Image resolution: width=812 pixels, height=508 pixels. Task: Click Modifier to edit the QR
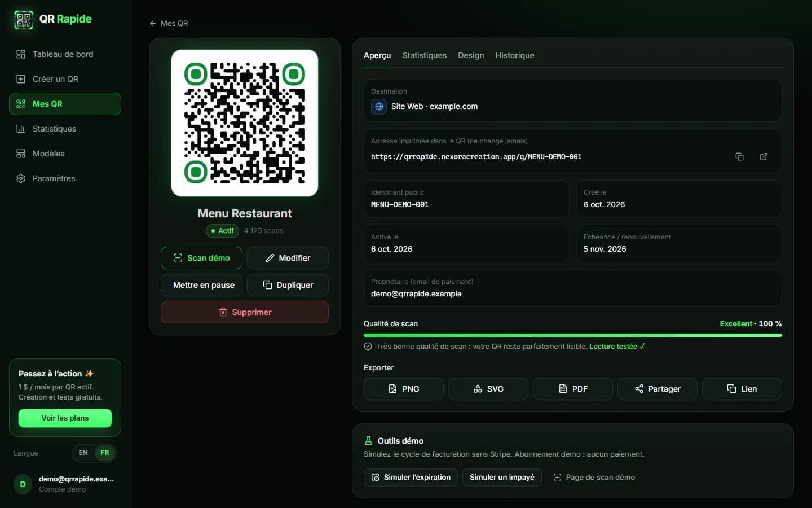tap(288, 258)
